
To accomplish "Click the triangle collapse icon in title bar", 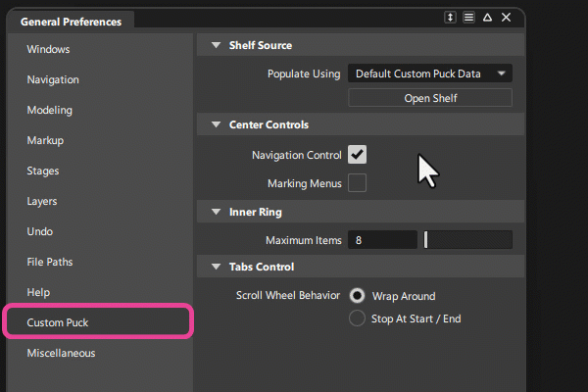I will pyautogui.click(x=487, y=18).
